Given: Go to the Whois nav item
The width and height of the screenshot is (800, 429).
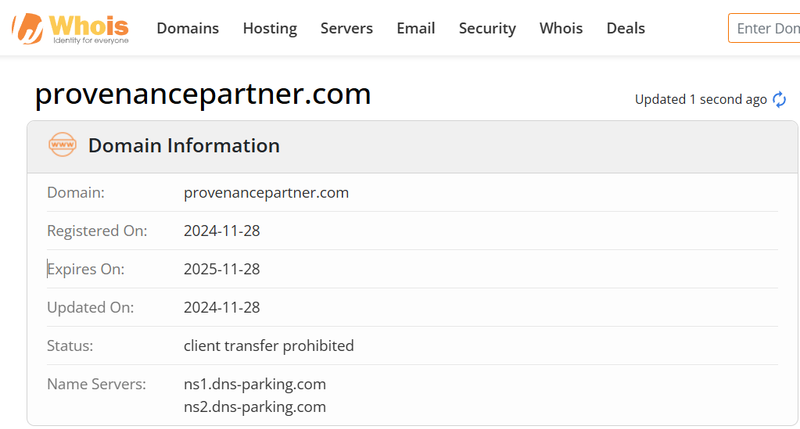Looking at the screenshot, I should tap(561, 28).
